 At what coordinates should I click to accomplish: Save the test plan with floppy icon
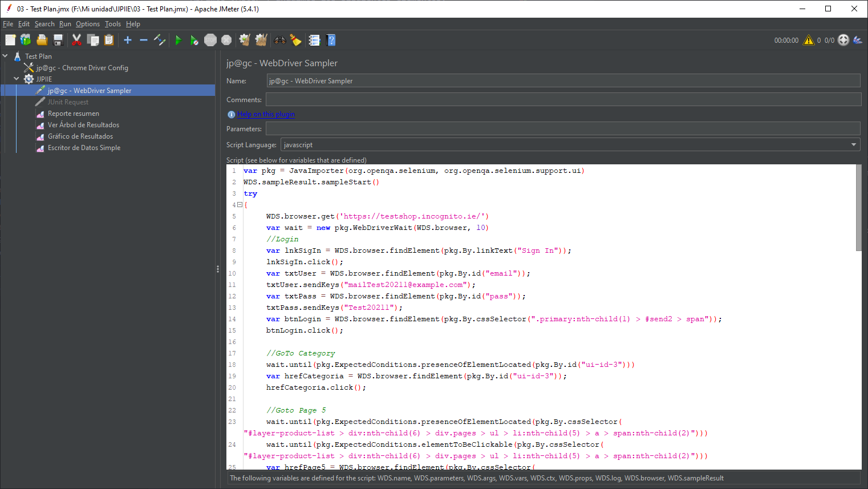point(58,40)
